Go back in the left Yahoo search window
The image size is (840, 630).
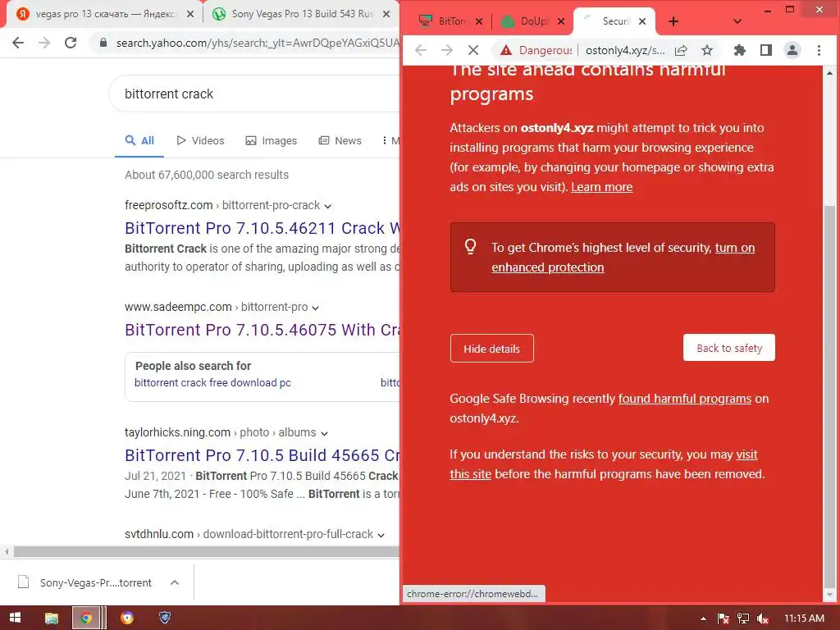pos(18,43)
